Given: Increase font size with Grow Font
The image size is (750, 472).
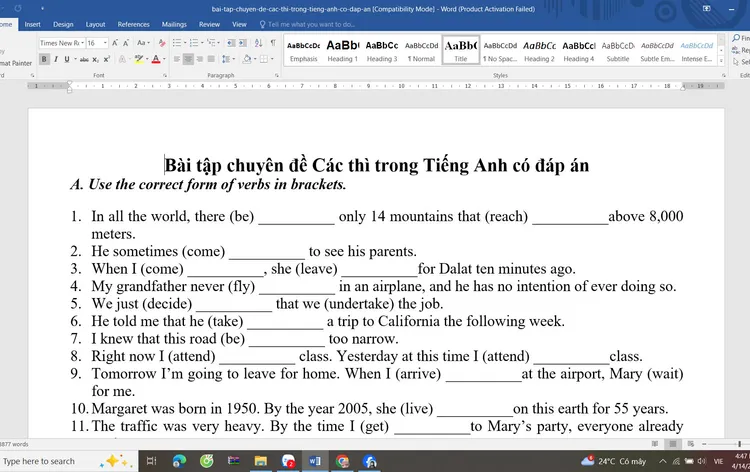Looking at the screenshot, I should (x=116, y=43).
